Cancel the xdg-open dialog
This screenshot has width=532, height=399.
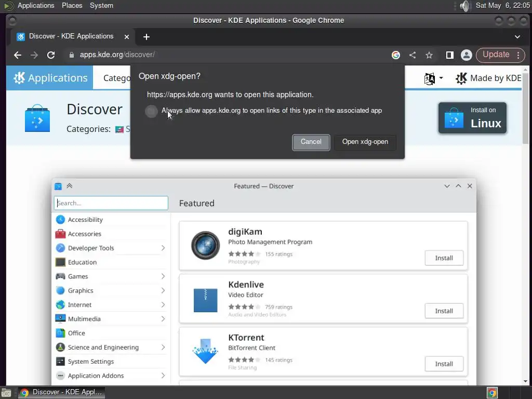click(311, 142)
